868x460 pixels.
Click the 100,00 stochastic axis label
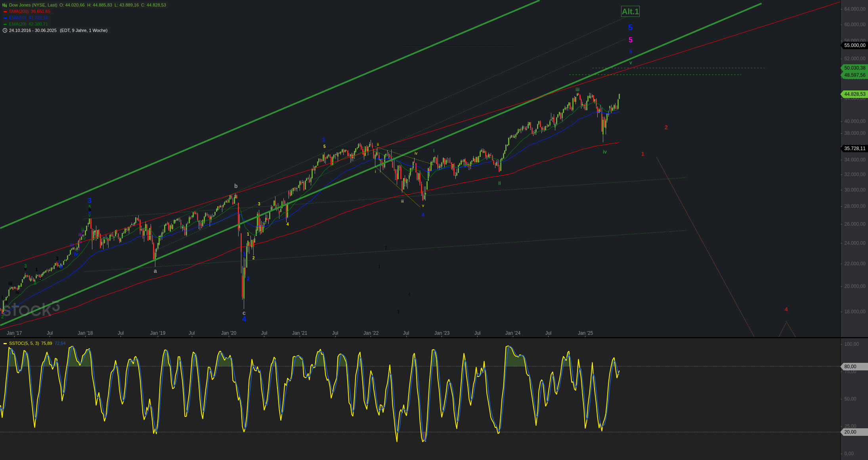(x=852, y=344)
